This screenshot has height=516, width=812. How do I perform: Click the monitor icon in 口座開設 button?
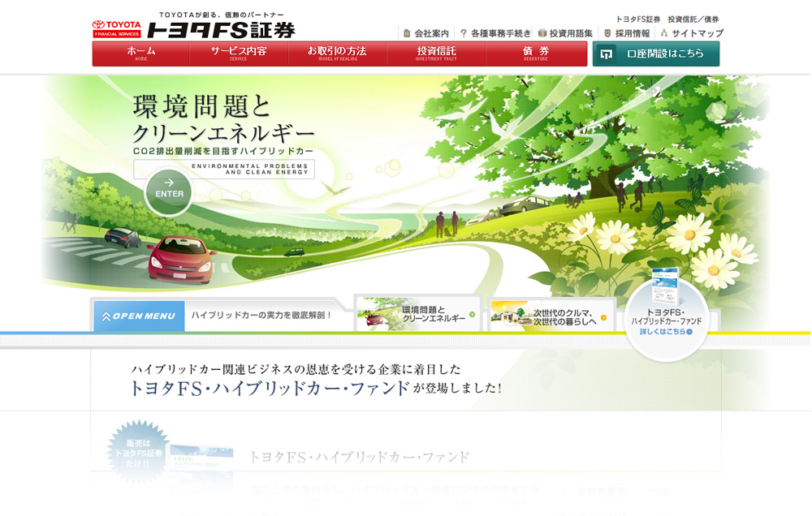click(x=606, y=54)
